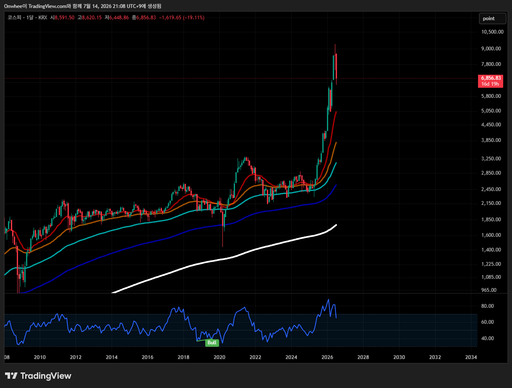The image size is (512, 388).
Task: Click the 2022 label on time axis
Action: point(255,357)
